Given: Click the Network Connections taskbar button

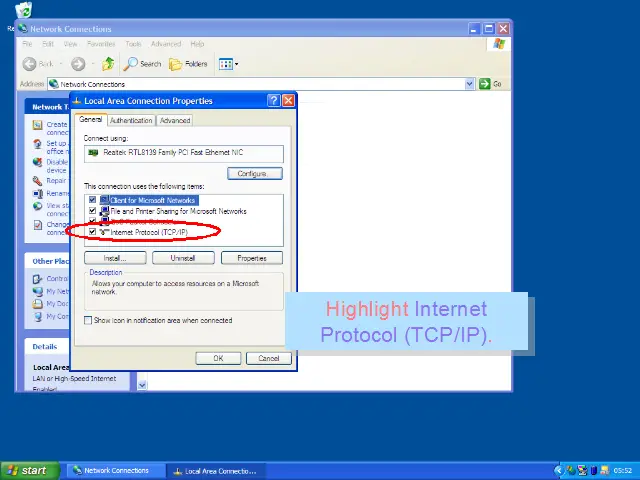Looking at the screenshot, I should [110, 470].
